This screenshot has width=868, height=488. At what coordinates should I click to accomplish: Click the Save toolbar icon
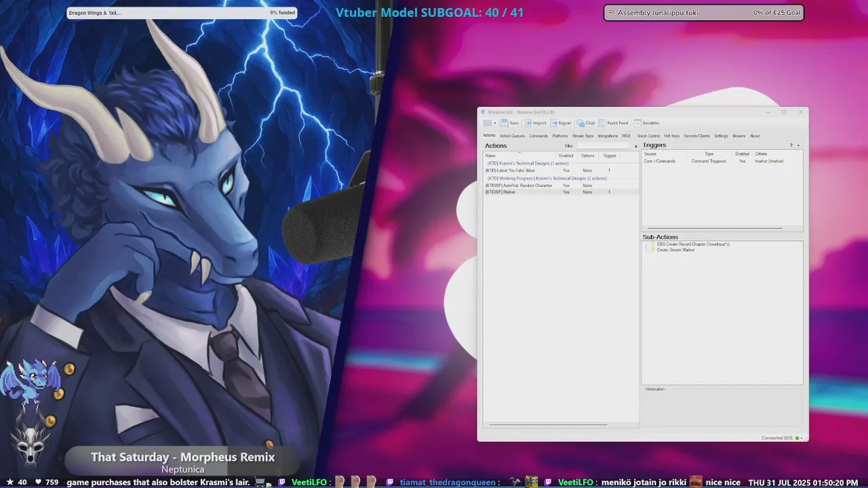[505, 123]
